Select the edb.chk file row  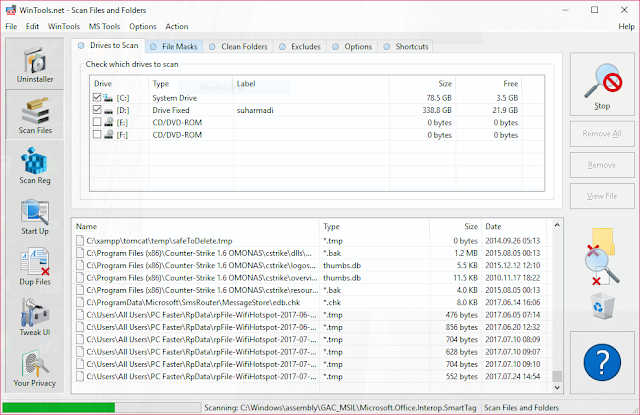[312, 302]
